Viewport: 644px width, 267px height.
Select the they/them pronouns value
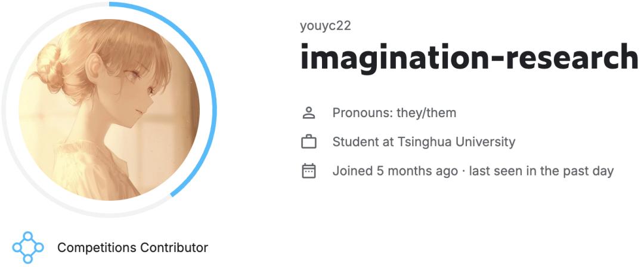426,112
